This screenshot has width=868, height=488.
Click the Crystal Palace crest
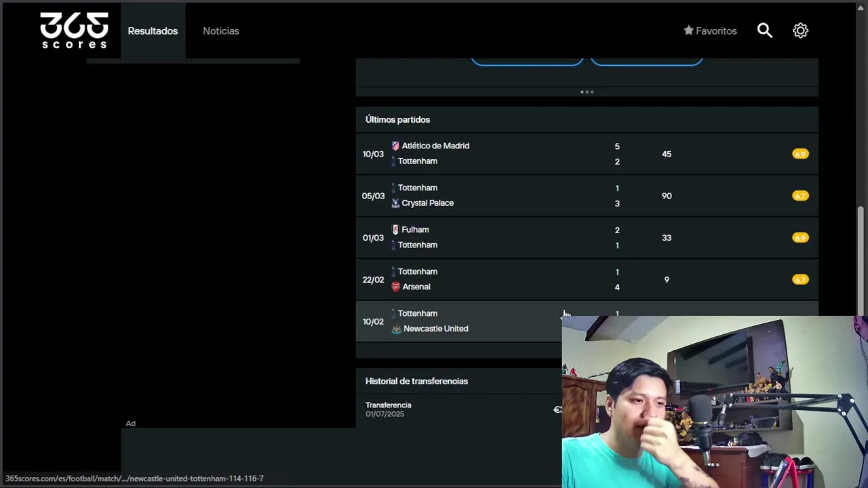pos(395,203)
